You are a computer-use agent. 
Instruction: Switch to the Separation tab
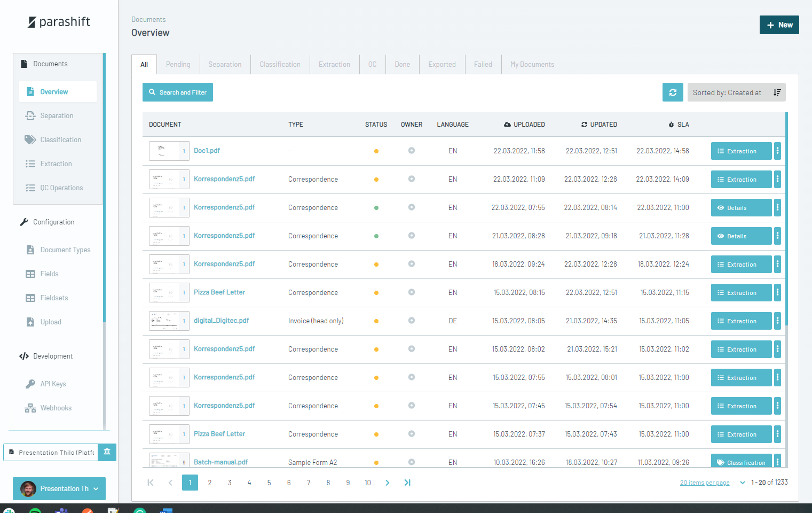click(225, 65)
